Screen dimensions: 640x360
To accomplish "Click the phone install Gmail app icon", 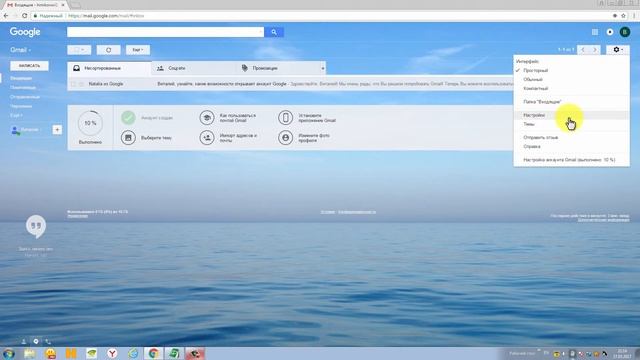I will [x=286, y=118].
